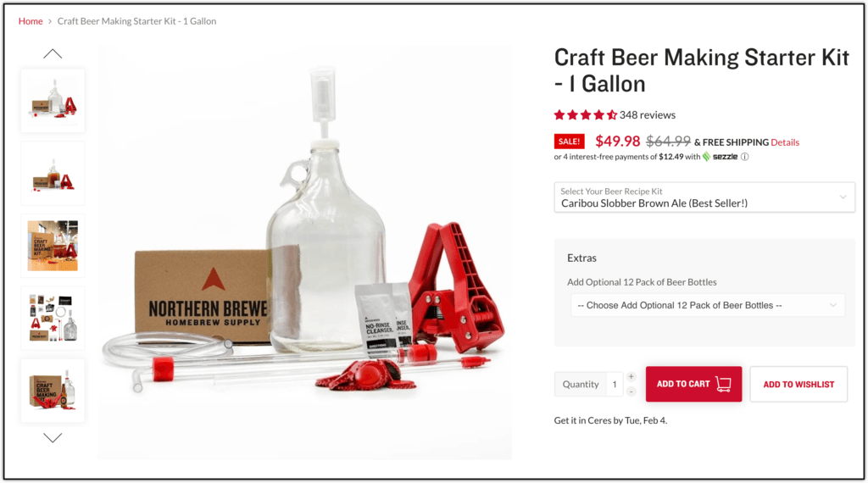Open the 348 reviews link
Image resolution: width=868 pixels, height=483 pixels.
pos(647,115)
